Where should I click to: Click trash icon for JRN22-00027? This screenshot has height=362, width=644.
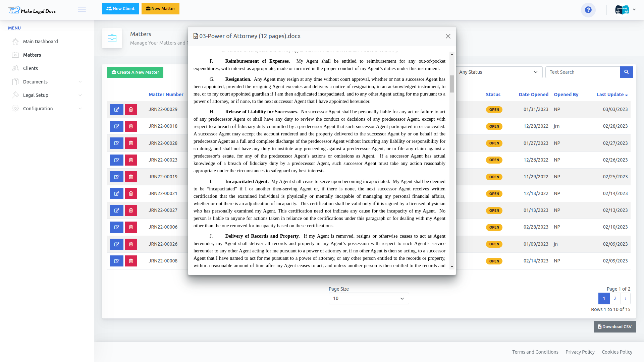tap(131, 210)
